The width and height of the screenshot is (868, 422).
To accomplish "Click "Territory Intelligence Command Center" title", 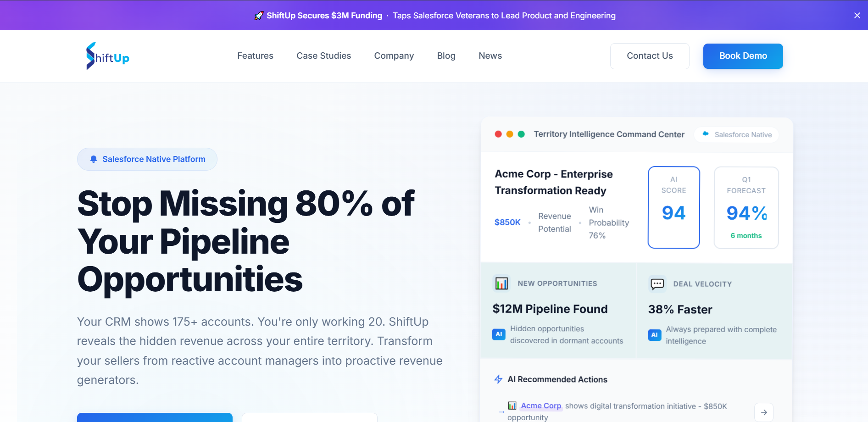I will (609, 134).
